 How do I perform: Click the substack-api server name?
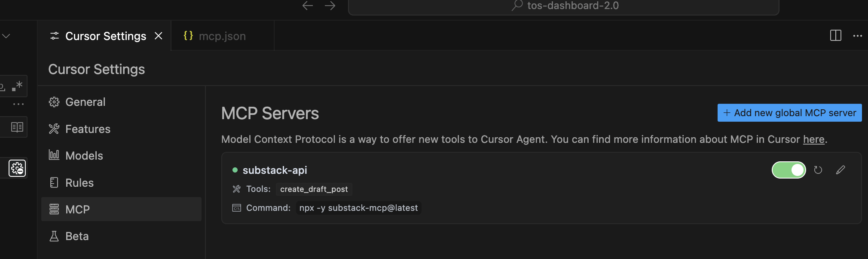[275, 170]
